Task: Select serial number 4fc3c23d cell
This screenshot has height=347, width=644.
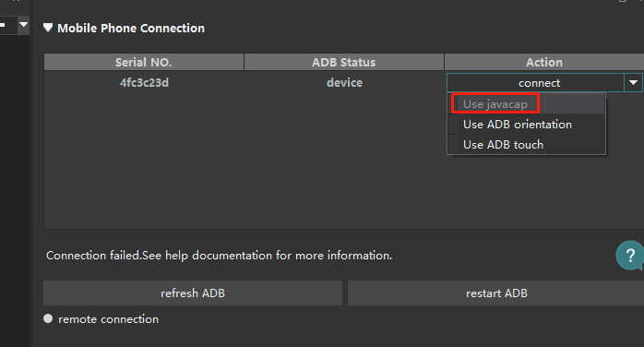Action: click(144, 82)
